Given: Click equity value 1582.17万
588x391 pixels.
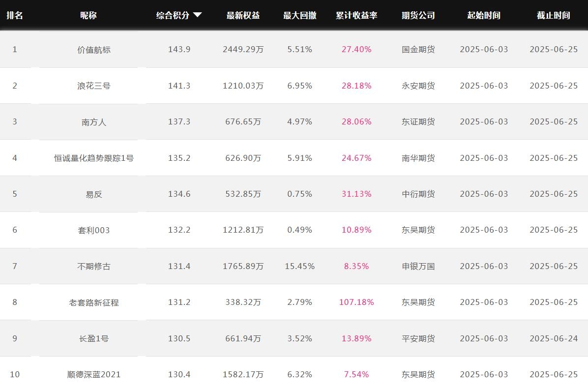Looking at the screenshot, I should (x=243, y=374).
